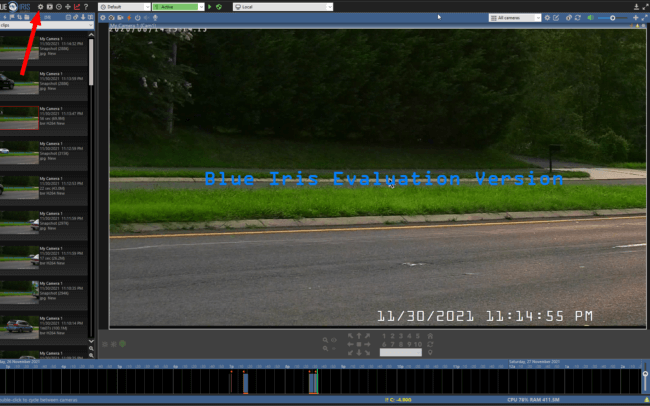Click the PTZ down arrow
Screen dimensions: 650x406
[359, 353]
